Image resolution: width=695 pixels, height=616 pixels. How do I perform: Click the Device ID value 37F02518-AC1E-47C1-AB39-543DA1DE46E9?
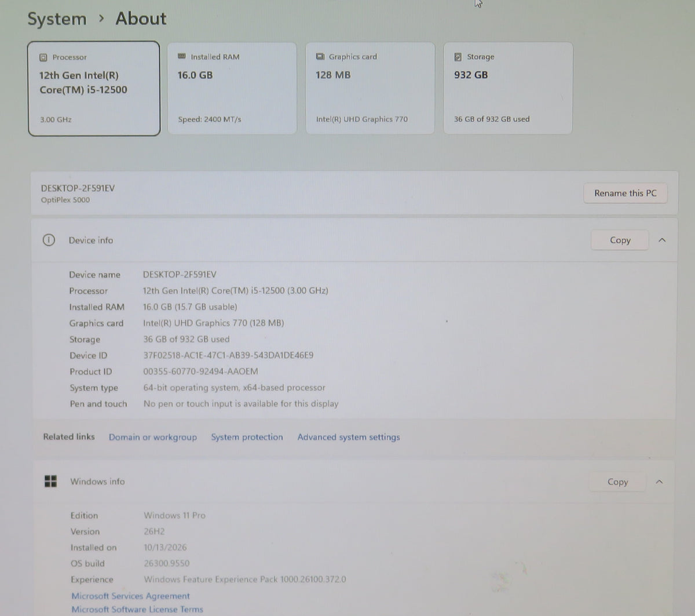point(228,355)
